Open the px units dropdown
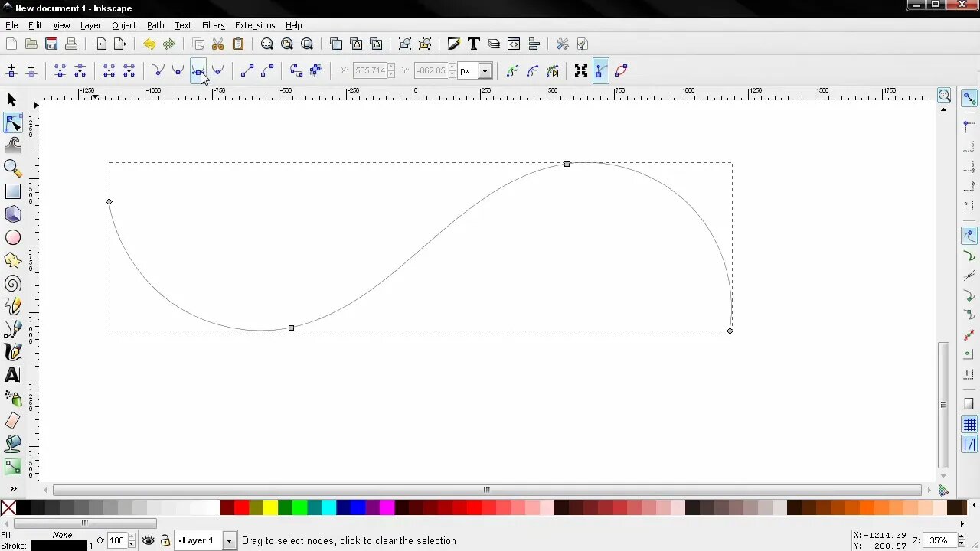The height and width of the screenshot is (551, 980). (x=485, y=70)
